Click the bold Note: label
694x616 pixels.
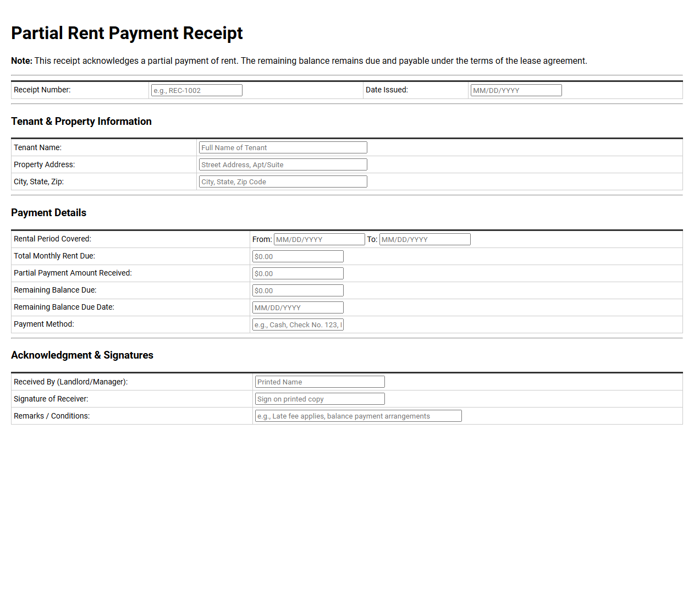coord(21,61)
